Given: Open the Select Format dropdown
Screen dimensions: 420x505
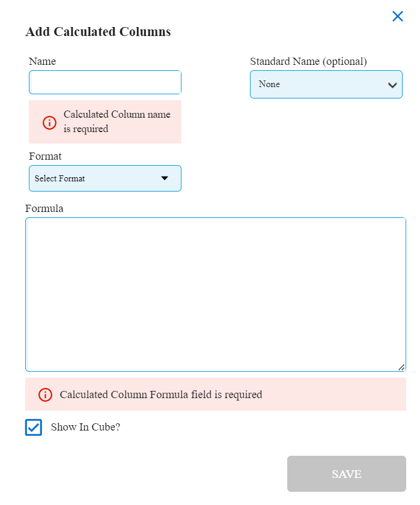Looking at the screenshot, I should tap(105, 178).
